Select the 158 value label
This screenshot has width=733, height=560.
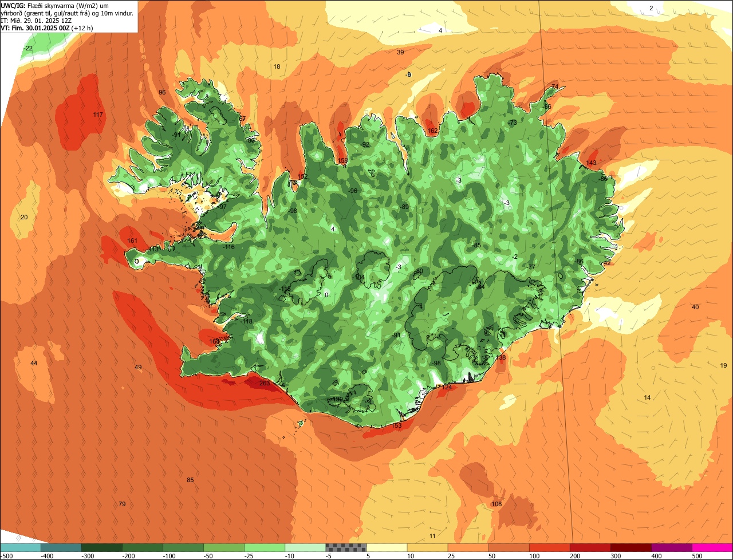pyautogui.click(x=343, y=161)
